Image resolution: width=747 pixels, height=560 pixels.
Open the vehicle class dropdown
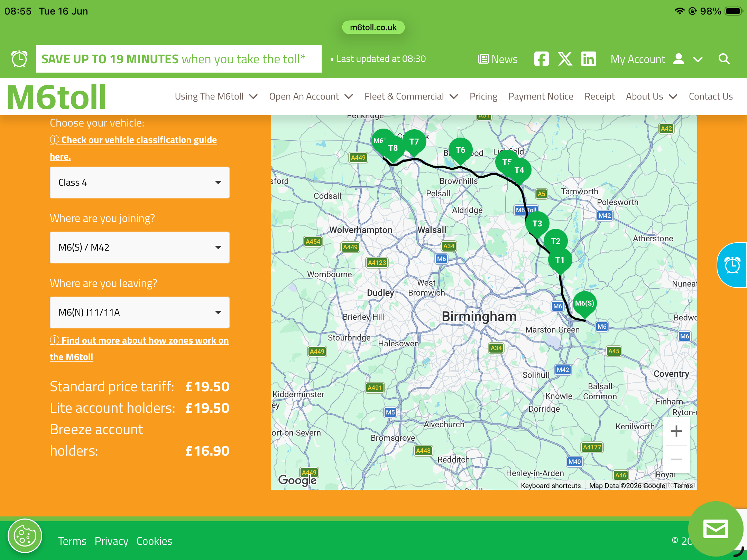[140, 183]
